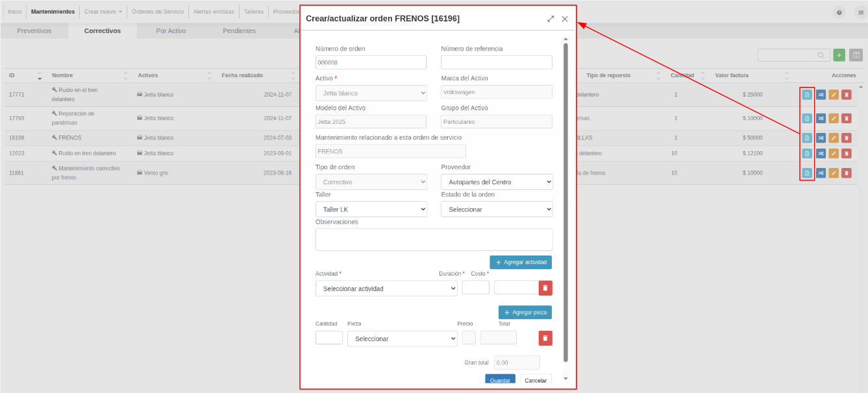This screenshot has height=393, width=868.
Task: Click the green add maintenance button
Action: pos(839,55)
